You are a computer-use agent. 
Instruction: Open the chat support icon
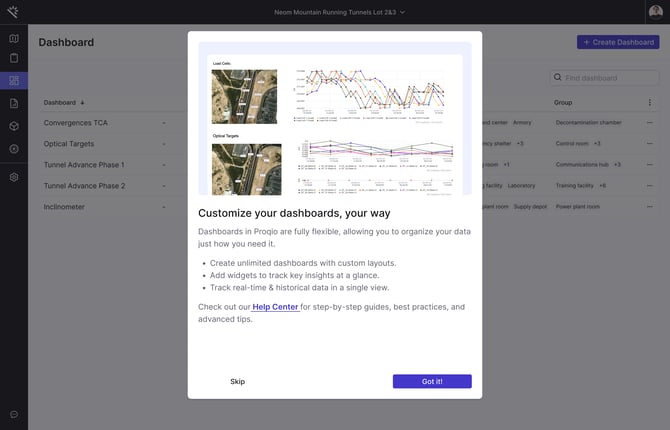(x=14, y=414)
